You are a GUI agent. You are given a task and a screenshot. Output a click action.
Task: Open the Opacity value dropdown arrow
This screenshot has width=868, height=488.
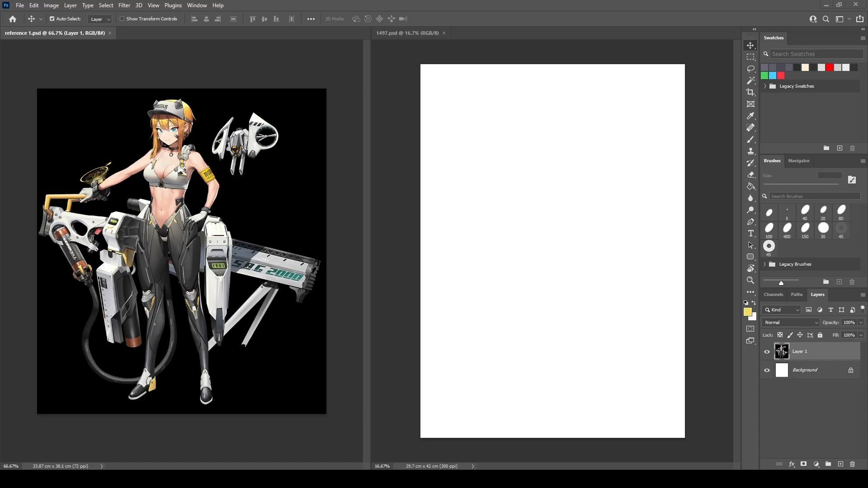tap(861, 322)
